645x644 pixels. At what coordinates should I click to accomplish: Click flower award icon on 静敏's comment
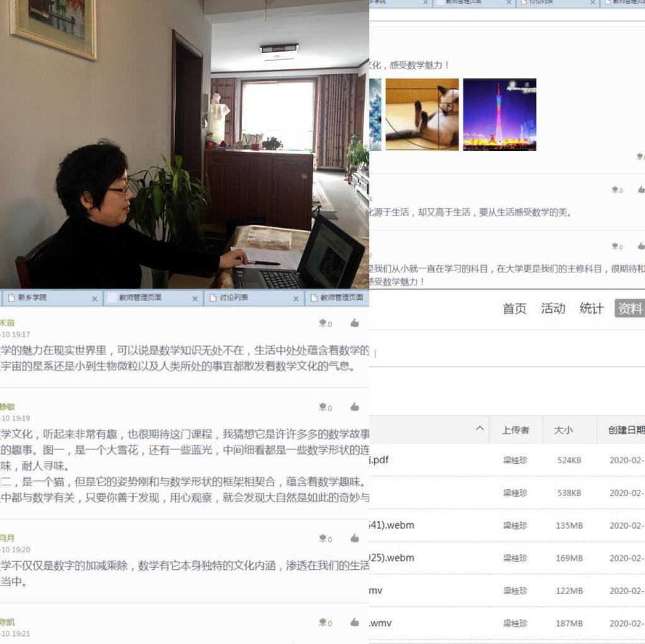coord(324,408)
